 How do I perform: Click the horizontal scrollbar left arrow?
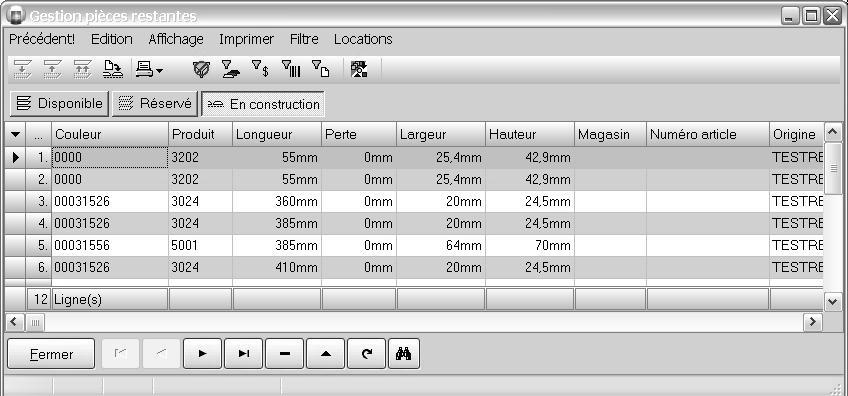coord(15,322)
